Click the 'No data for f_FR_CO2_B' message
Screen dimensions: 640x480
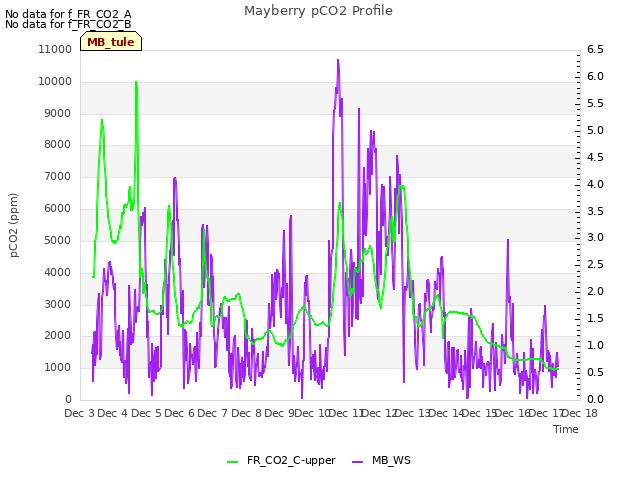click(x=68, y=24)
